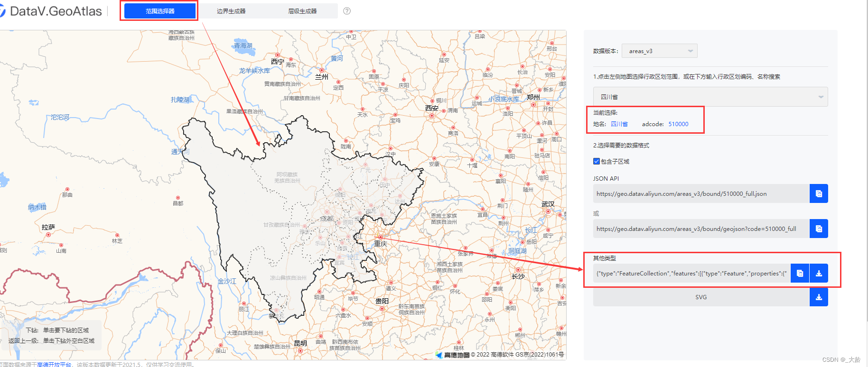Switch to the 层级生成器 tab
Screen dimensions: 868x367
pos(302,11)
